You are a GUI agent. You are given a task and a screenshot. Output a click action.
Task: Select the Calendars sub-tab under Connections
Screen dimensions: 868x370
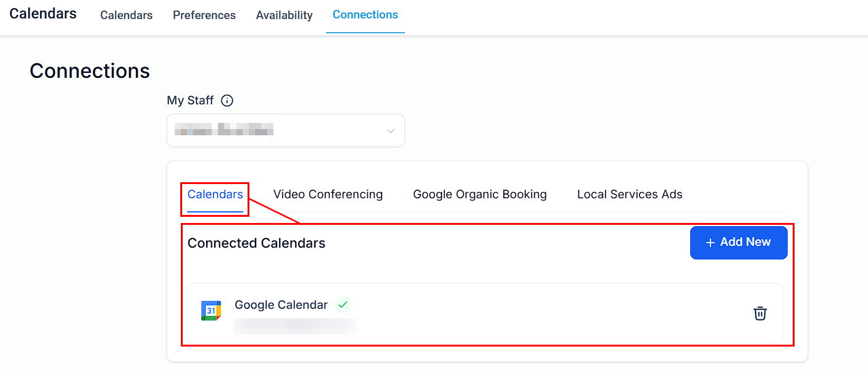(215, 195)
